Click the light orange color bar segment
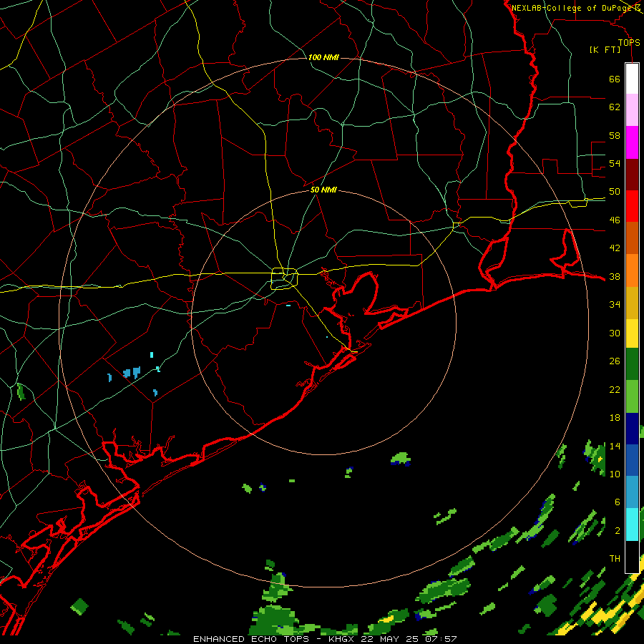 (632, 270)
